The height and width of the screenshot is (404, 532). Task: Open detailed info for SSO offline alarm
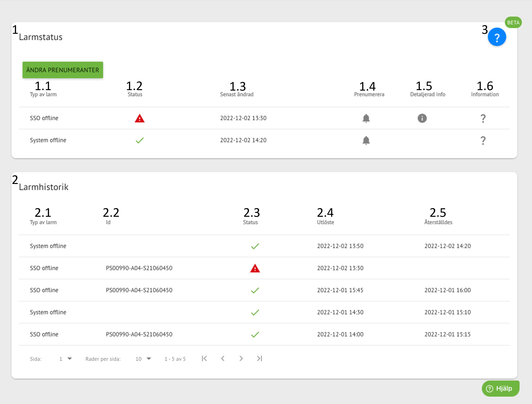(422, 118)
